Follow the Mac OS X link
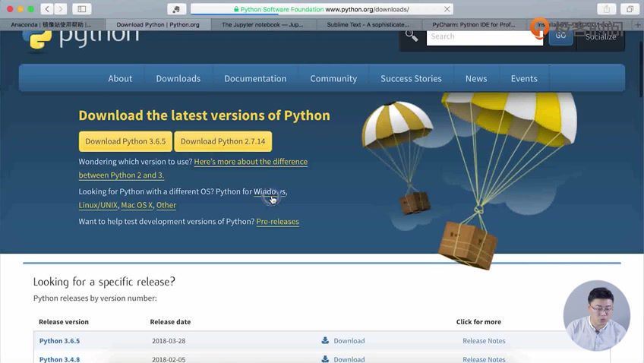 tap(137, 205)
